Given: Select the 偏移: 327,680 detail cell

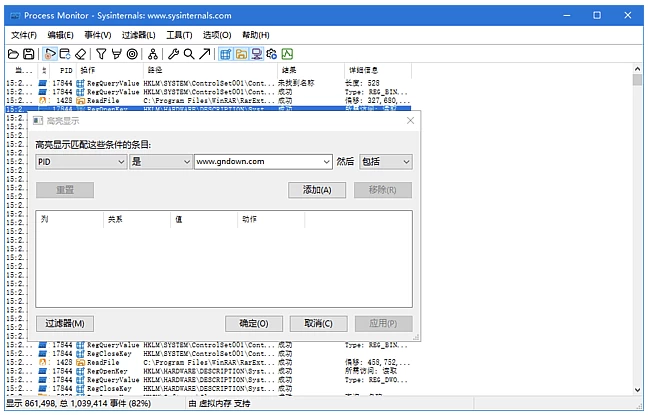Looking at the screenshot, I should tap(377, 100).
